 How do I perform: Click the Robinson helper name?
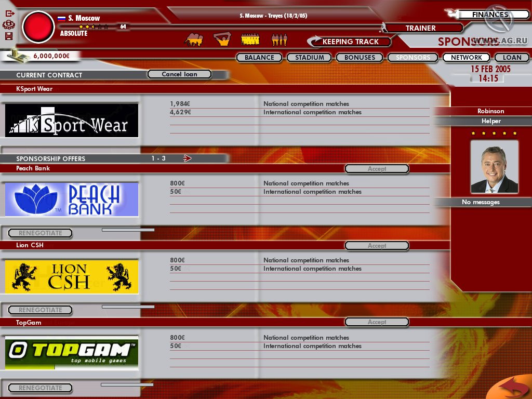click(490, 111)
